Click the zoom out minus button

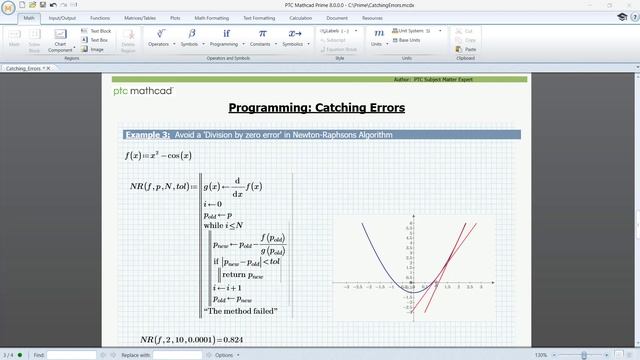554,355
